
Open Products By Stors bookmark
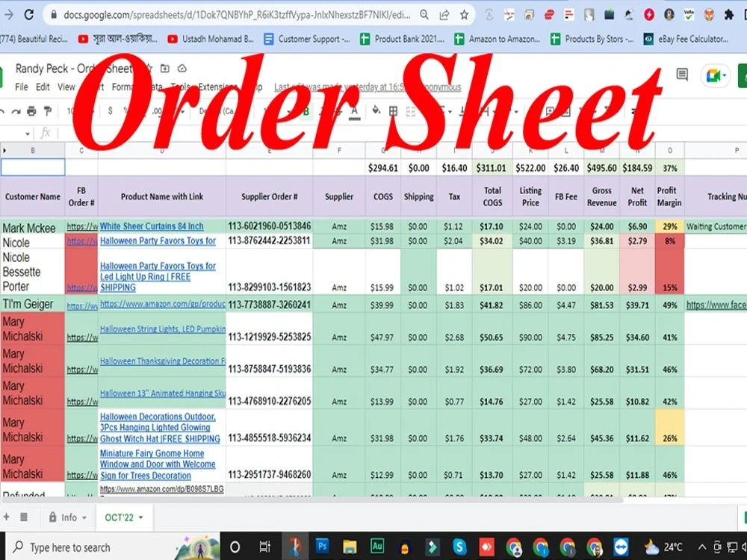[x=592, y=39]
